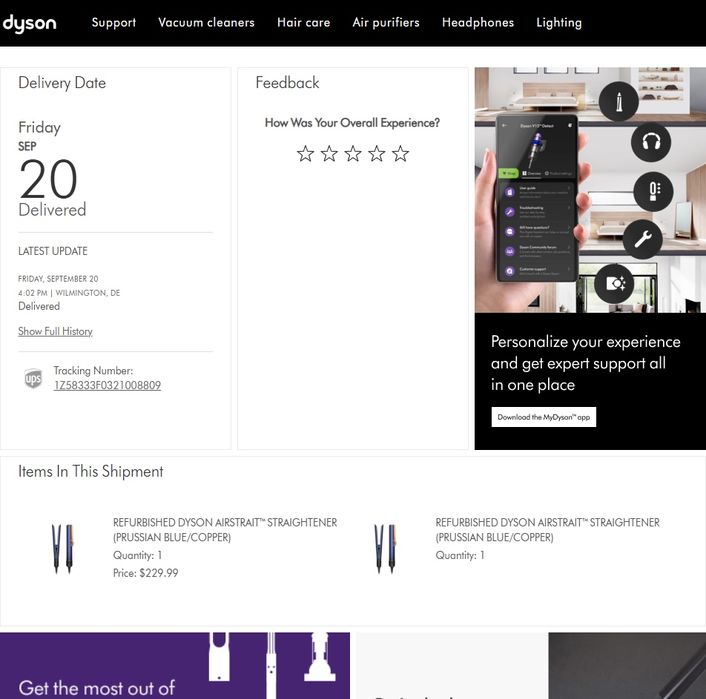Click Download the MyDyson app button
The image size is (706, 699).
tap(543, 417)
